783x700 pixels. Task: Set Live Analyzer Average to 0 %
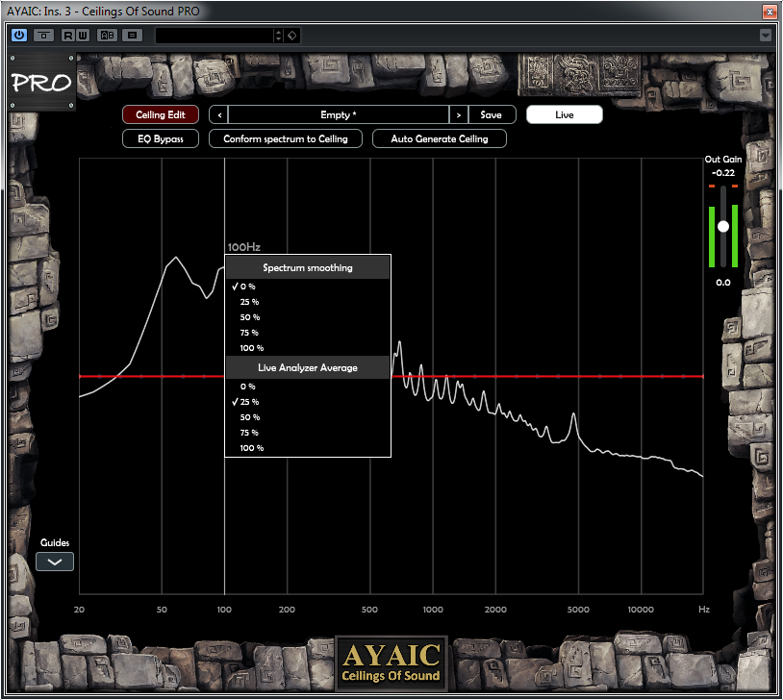click(x=308, y=387)
